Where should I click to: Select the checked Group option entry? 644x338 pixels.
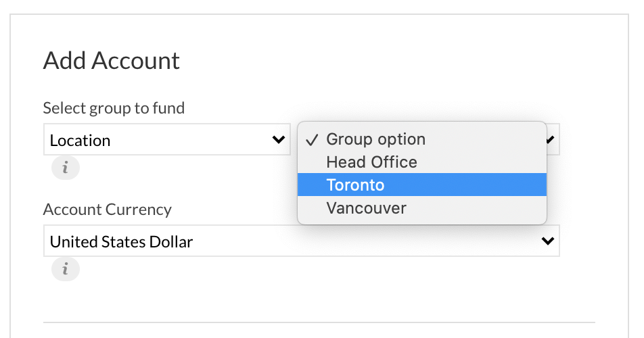click(422, 139)
